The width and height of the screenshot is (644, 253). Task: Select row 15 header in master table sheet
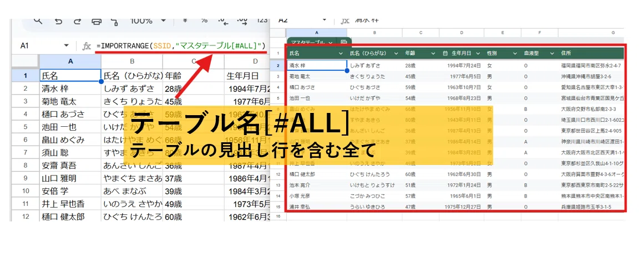click(278, 207)
